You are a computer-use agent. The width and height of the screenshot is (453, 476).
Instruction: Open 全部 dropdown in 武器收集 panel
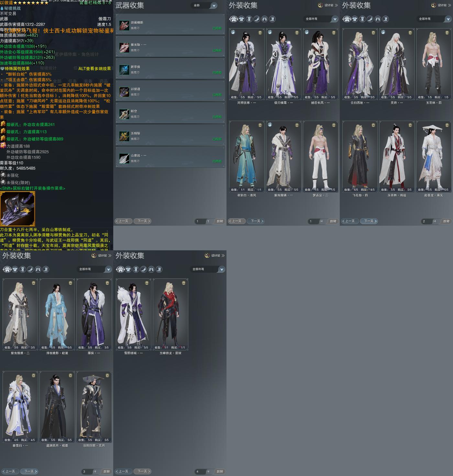click(x=204, y=6)
